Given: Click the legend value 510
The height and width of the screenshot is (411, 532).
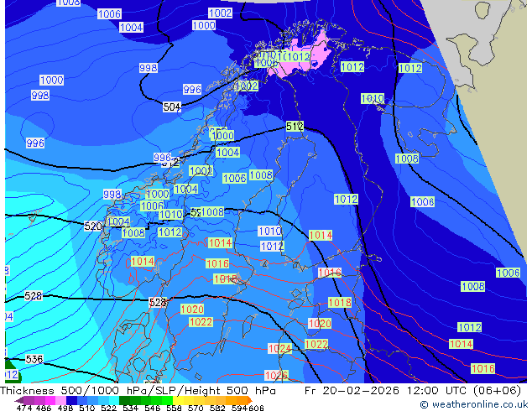Looking at the screenshot, I should 87,408.
